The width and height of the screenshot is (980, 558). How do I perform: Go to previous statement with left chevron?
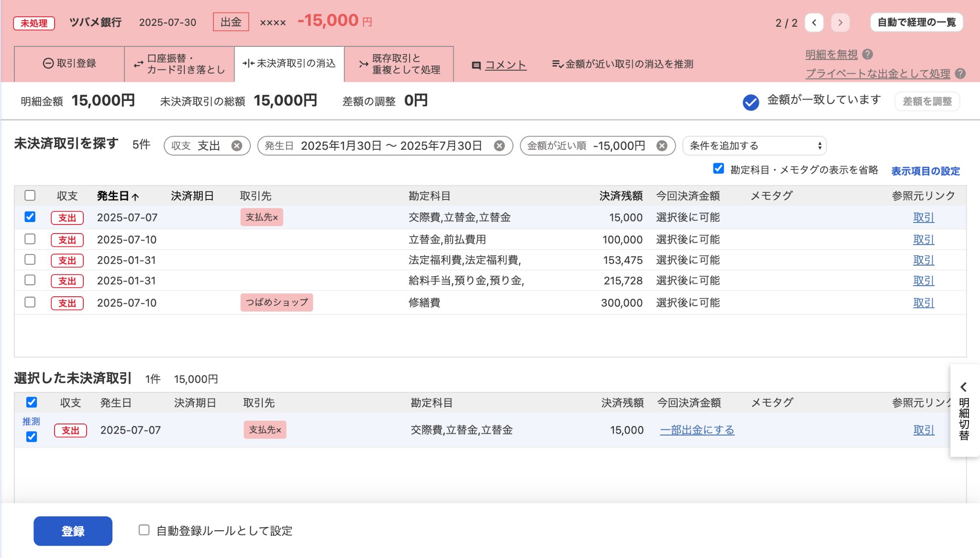click(x=814, y=22)
